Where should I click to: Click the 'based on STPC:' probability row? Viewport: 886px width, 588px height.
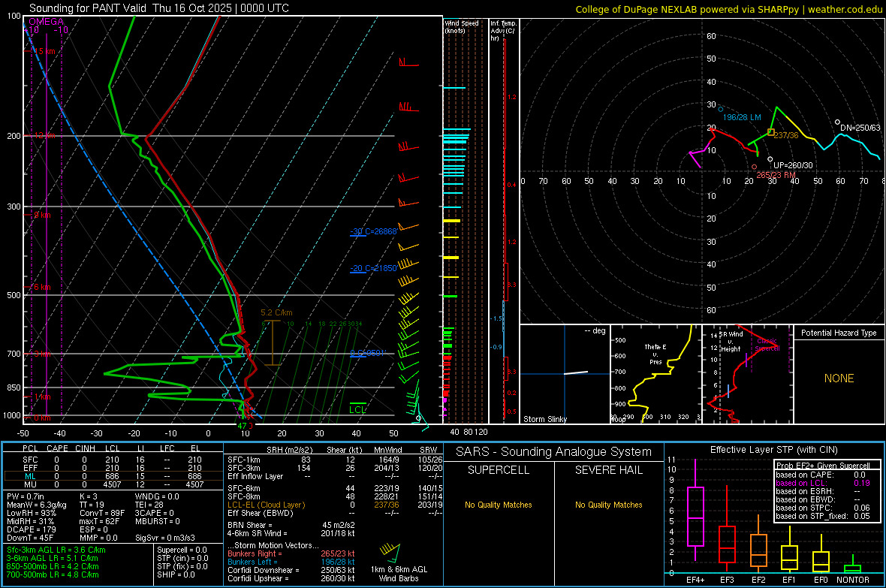tap(823, 508)
